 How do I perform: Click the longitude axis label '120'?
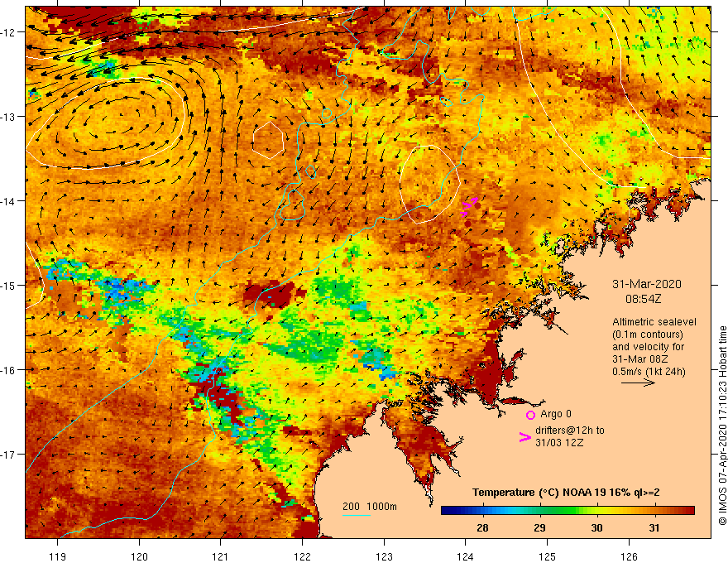139,556
